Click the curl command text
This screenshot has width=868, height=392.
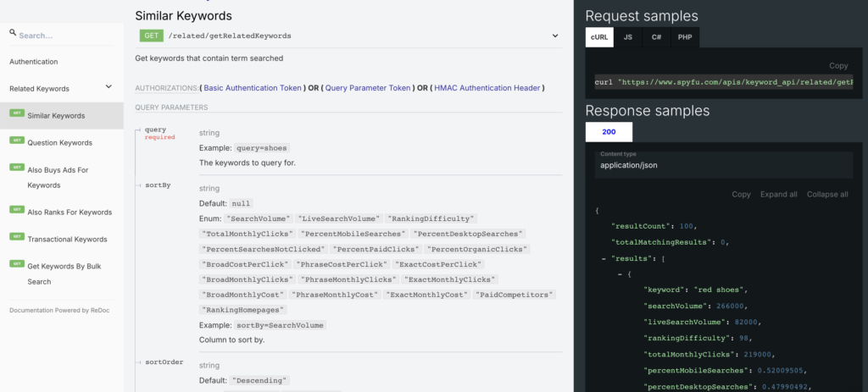click(724, 82)
